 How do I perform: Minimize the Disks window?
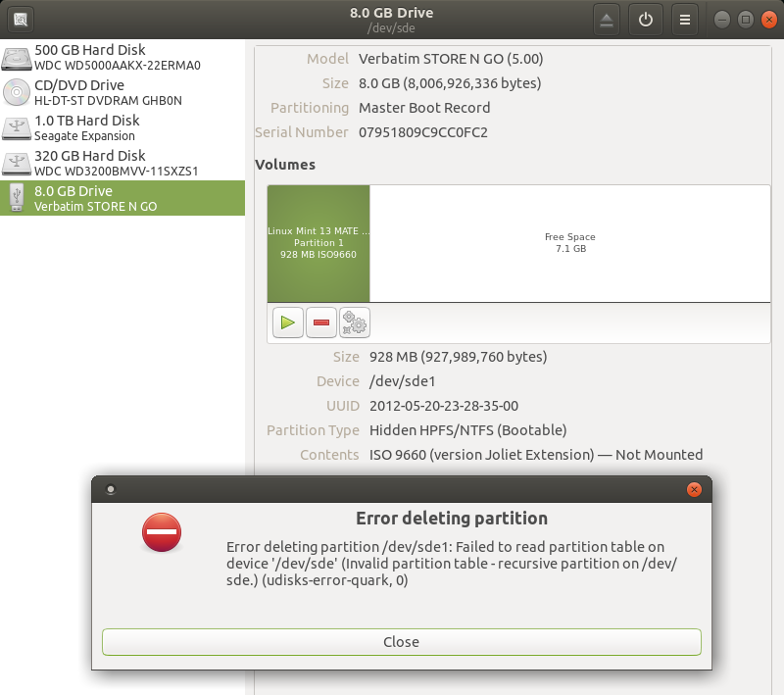[721, 20]
